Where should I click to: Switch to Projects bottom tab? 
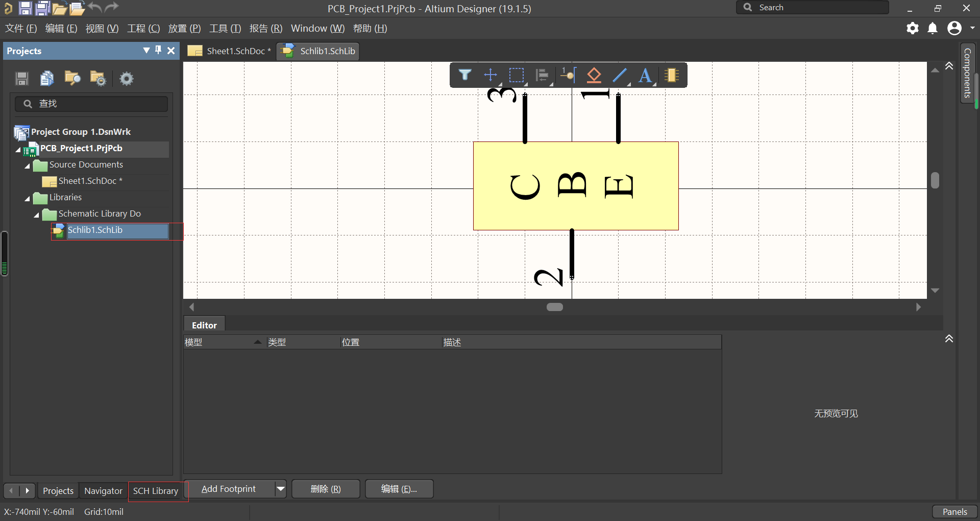58,491
